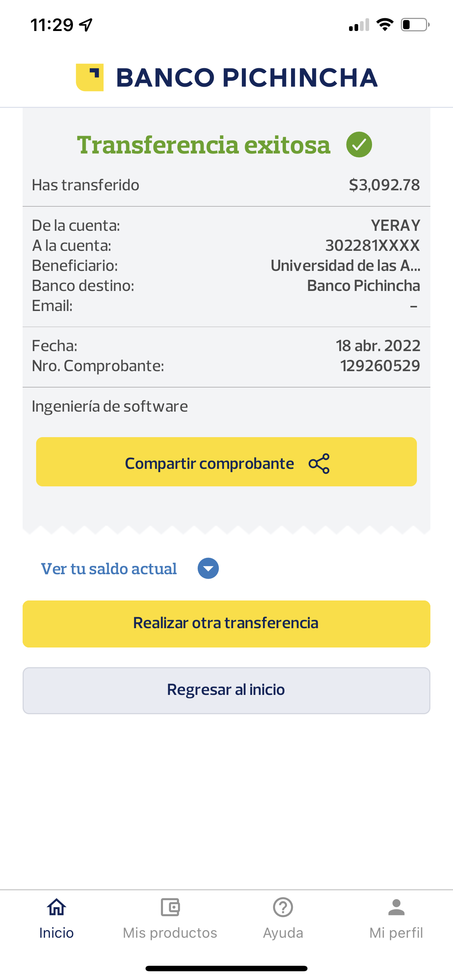Expand balance with the blue down arrow
This screenshot has height=980, width=453.
click(208, 568)
